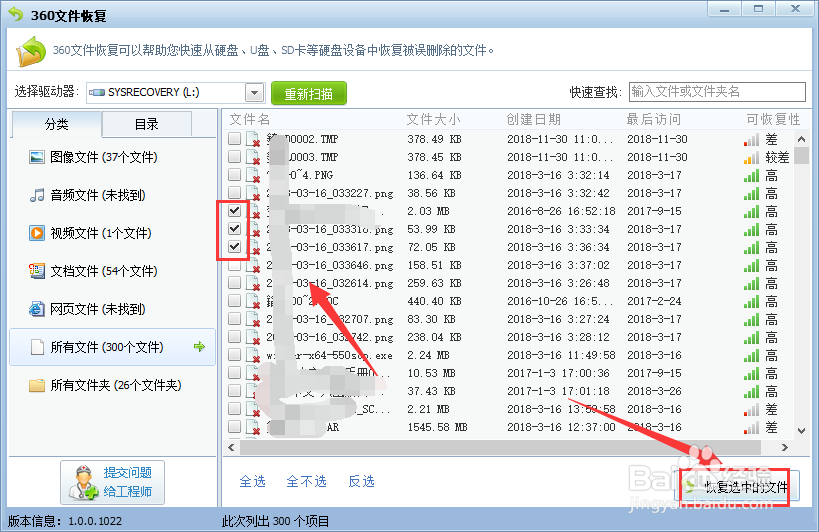Click horizontal scrollbar right arrow
This screenshot has width=819, height=532.
coord(784,447)
